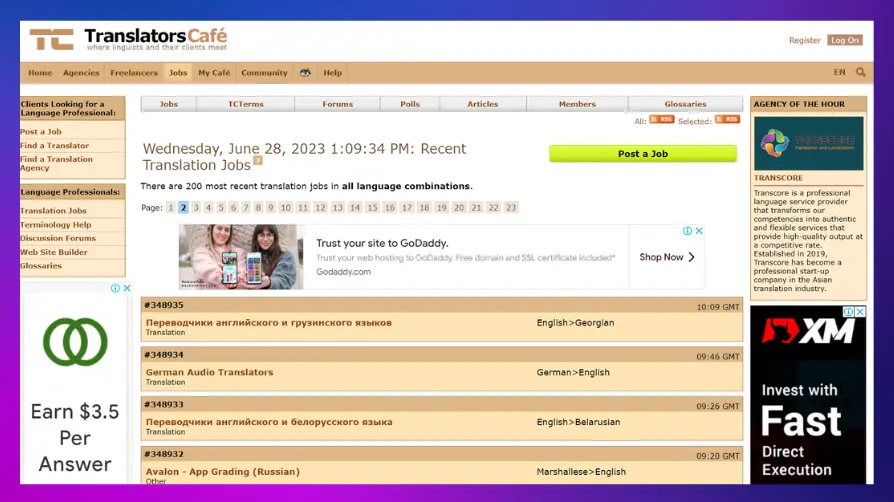894x502 pixels.
Task: Click the green Post a Job button
Action: click(x=643, y=153)
